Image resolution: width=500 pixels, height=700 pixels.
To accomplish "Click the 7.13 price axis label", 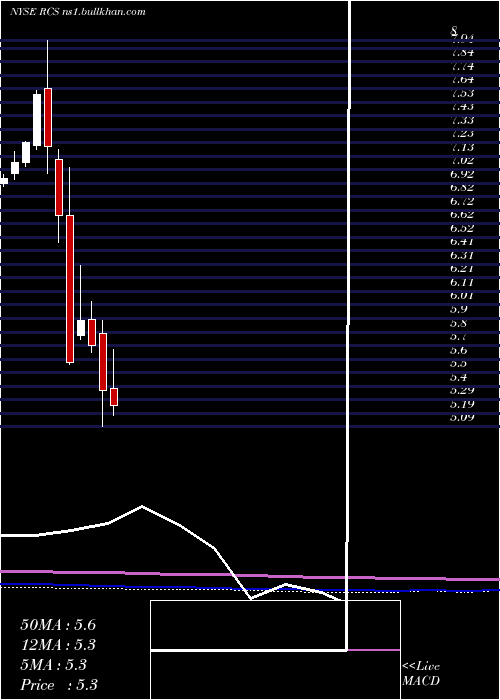I will point(462,147).
